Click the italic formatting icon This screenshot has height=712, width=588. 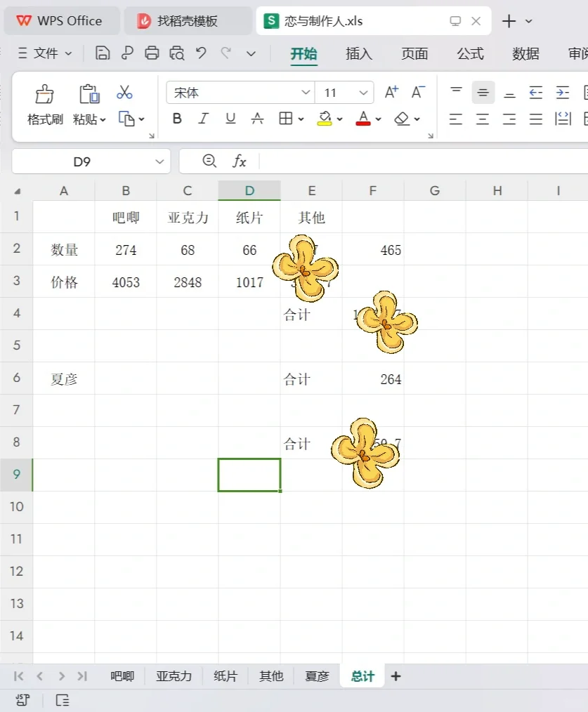203,119
